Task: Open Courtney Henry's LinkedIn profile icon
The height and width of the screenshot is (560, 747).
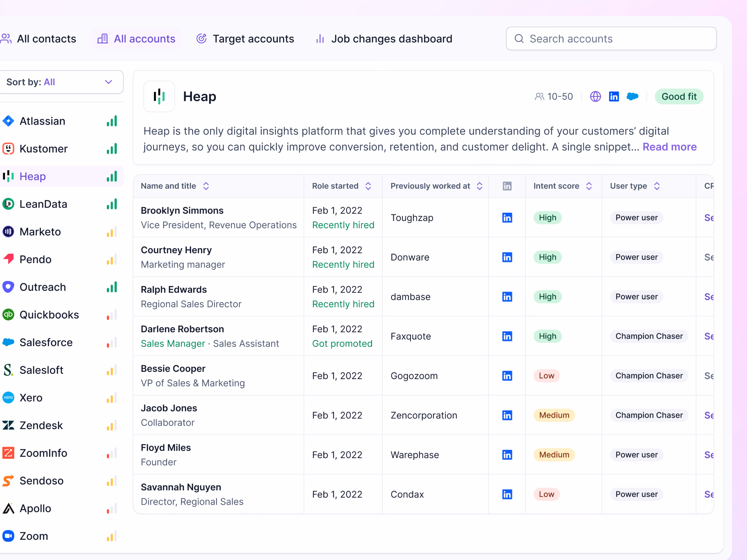Action: click(507, 257)
